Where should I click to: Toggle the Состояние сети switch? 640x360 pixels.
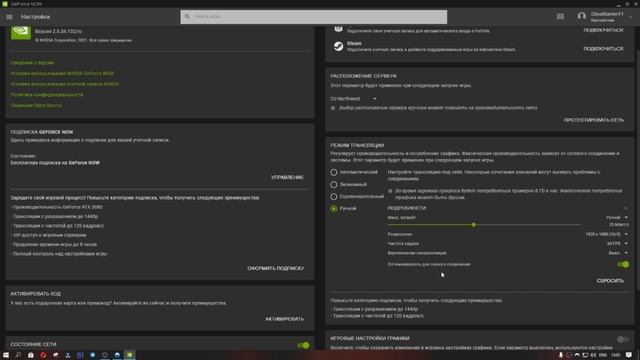(x=303, y=345)
